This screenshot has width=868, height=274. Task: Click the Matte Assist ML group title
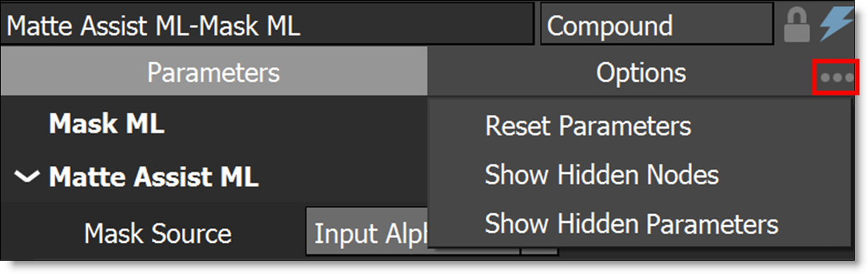154,177
